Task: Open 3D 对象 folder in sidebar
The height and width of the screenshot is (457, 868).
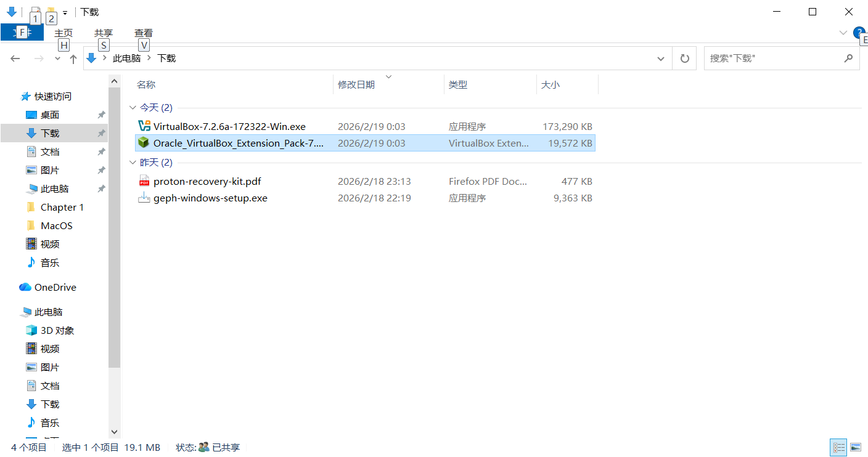Action: point(57,330)
